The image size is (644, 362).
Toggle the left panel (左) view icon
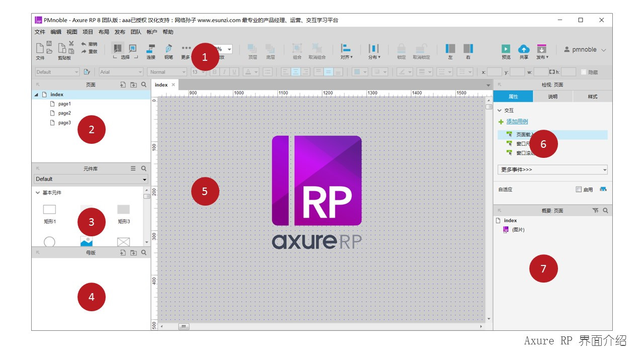click(450, 49)
